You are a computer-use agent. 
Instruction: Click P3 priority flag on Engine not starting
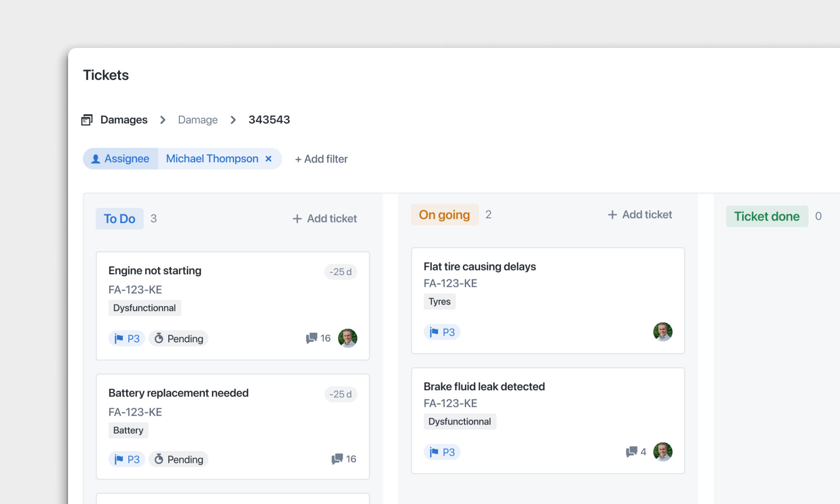tap(127, 339)
